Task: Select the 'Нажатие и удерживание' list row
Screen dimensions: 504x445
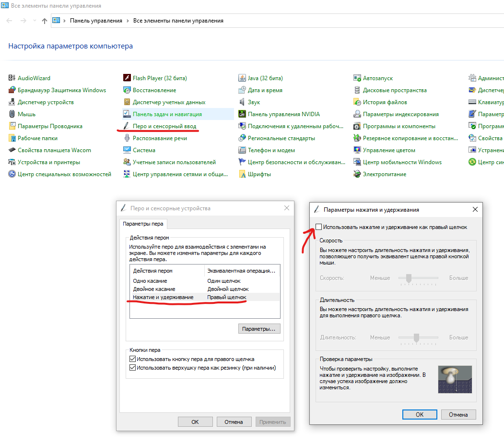Action: coord(163,297)
